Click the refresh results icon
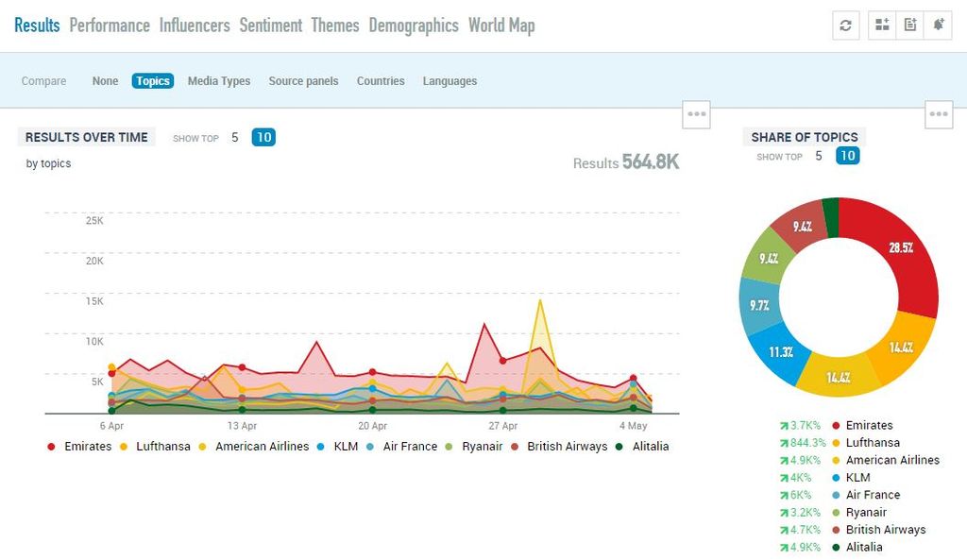The image size is (967, 560). [845, 25]
